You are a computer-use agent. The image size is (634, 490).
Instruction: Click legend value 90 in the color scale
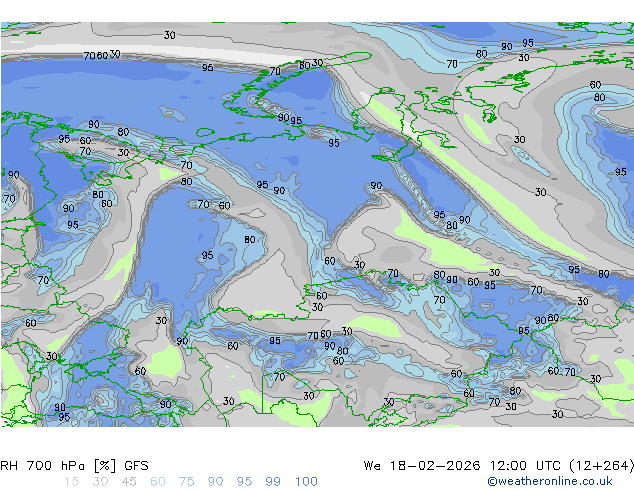(215, 482)
